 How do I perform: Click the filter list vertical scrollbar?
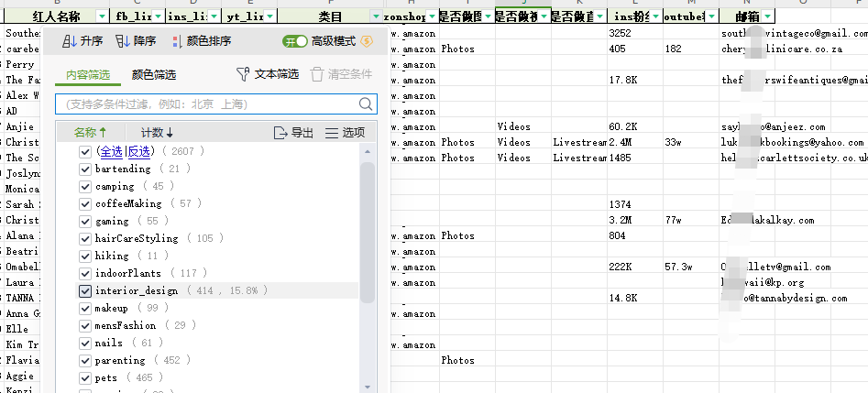click(368, 229)
